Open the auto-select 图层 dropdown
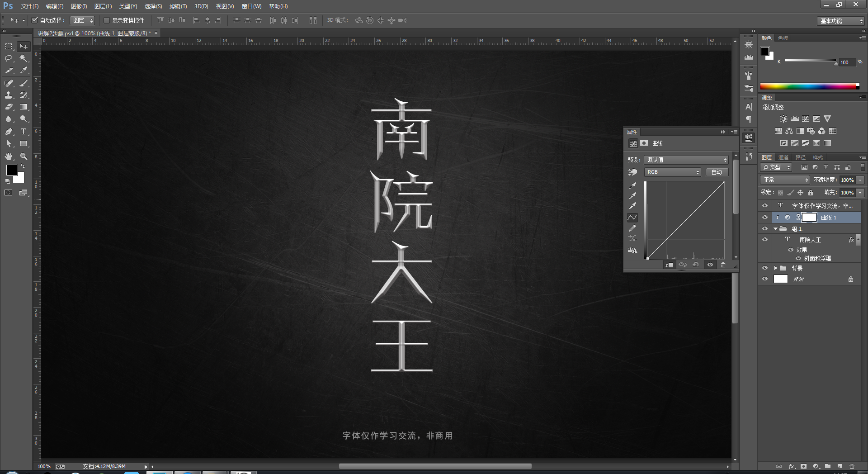868x474 pixels. 82,20
